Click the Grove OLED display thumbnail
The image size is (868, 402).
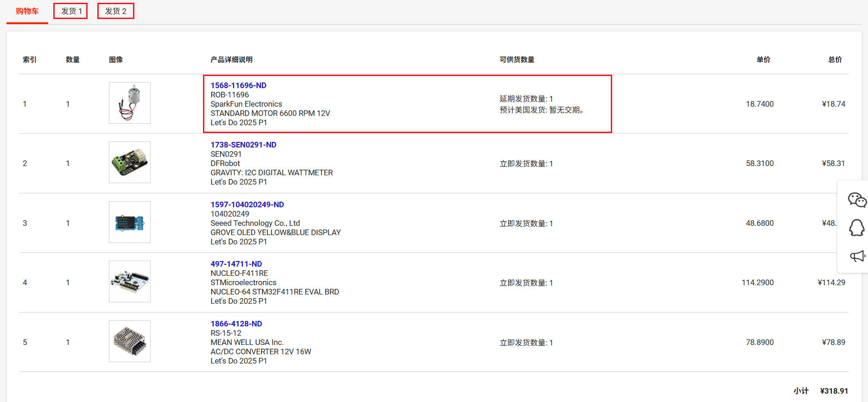click(130, 222)
